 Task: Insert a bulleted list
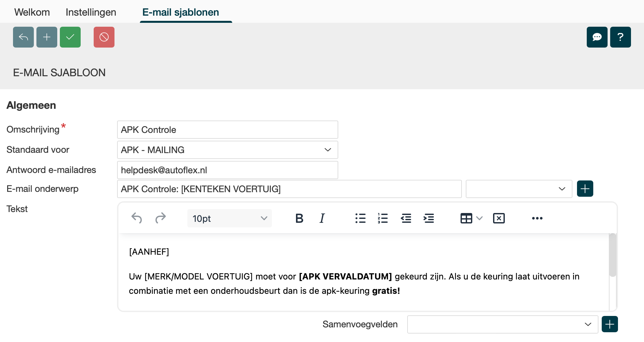point(360,218)
